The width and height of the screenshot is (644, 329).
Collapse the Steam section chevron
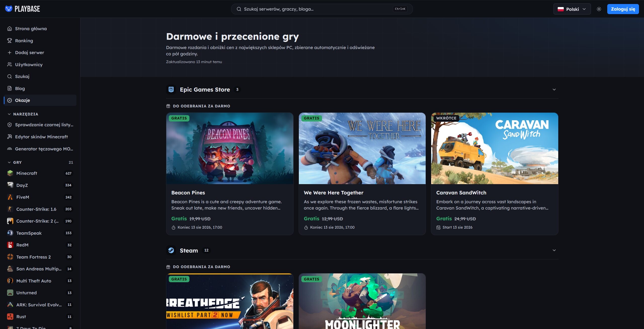(554, 250)
